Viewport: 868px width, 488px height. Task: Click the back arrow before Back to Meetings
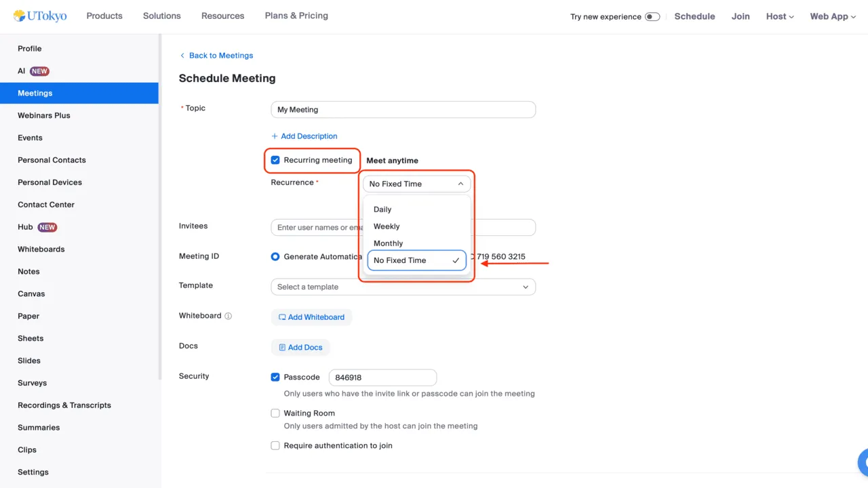point(182,56)
